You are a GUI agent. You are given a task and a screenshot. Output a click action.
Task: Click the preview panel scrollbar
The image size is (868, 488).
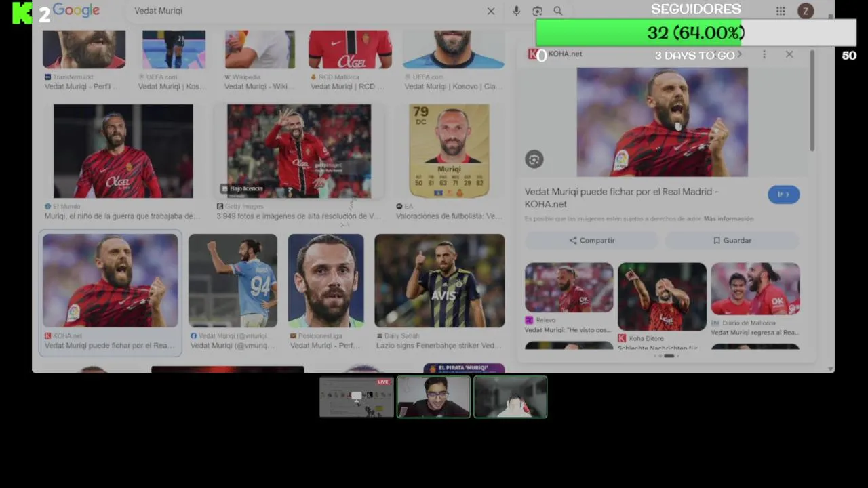point(812,100)
